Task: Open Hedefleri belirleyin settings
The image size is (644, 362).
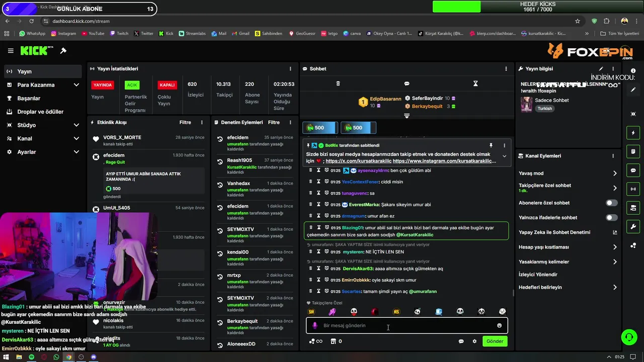Action: click(568, 287)
